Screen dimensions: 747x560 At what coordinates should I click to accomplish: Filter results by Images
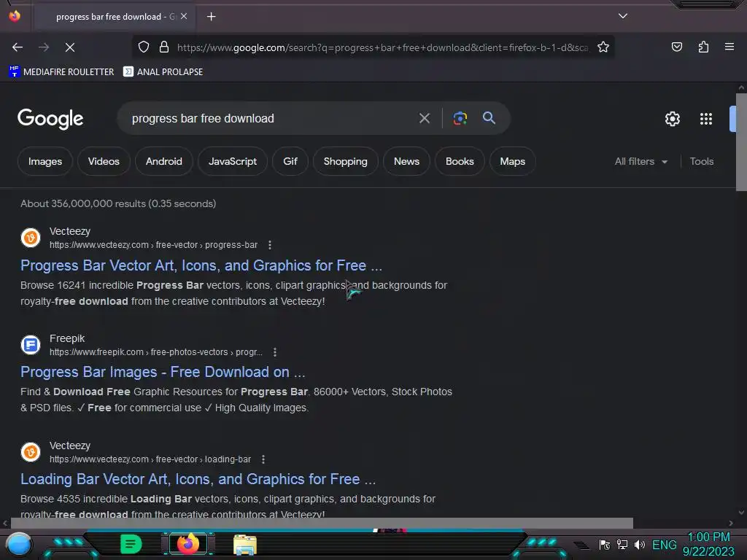45,161
